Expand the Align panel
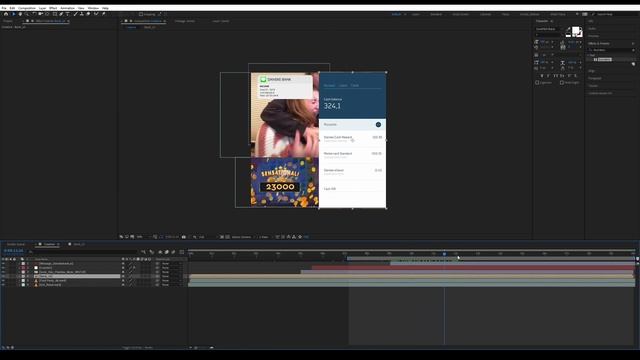The image size is (640, 360). click(x=591, y=71)
